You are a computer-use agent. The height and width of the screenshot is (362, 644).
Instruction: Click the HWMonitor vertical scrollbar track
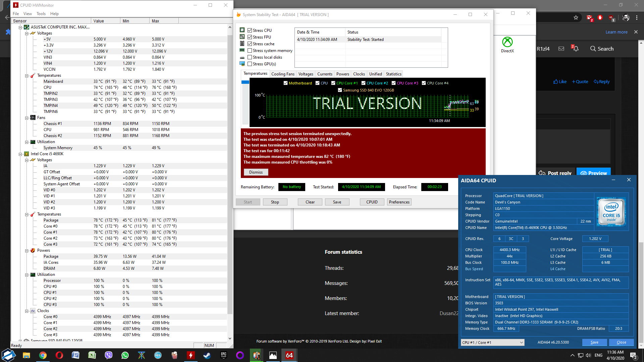[230, 183]
